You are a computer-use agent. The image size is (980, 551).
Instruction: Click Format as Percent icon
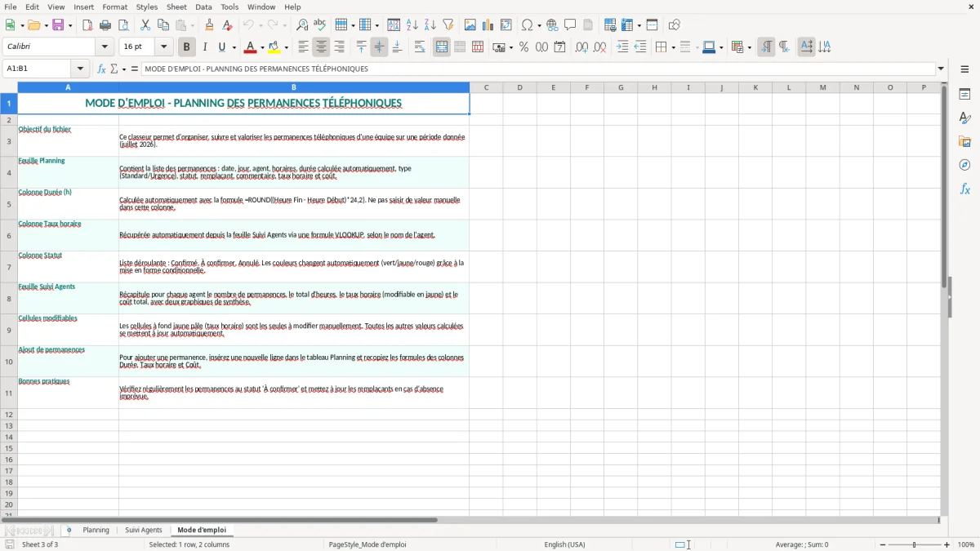(x=523, y=47)
